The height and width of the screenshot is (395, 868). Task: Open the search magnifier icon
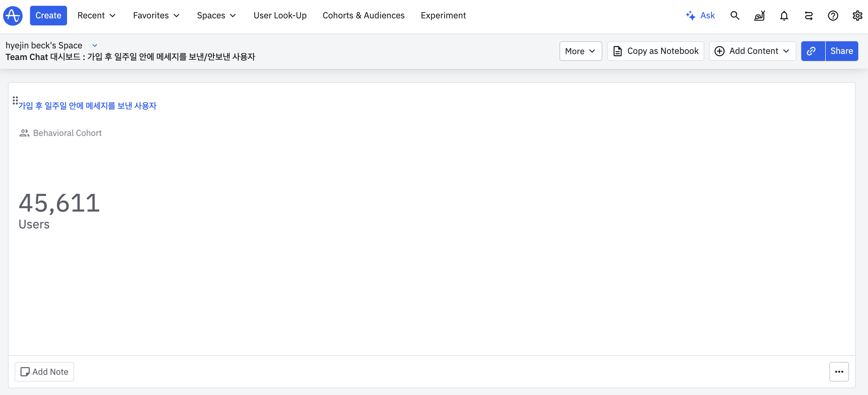click(735, 16)
